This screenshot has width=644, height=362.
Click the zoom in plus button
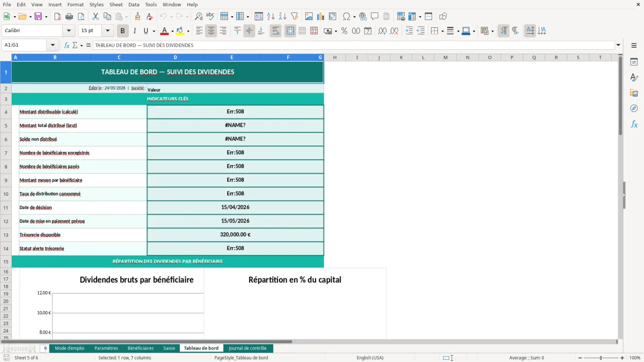click(x=623, y=358)
